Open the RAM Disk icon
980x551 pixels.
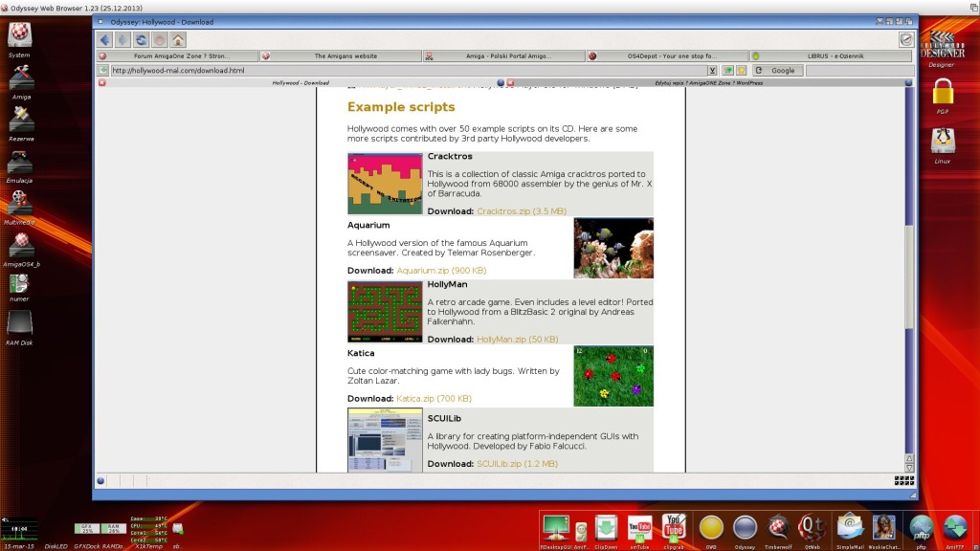click(x=19, y=327)
